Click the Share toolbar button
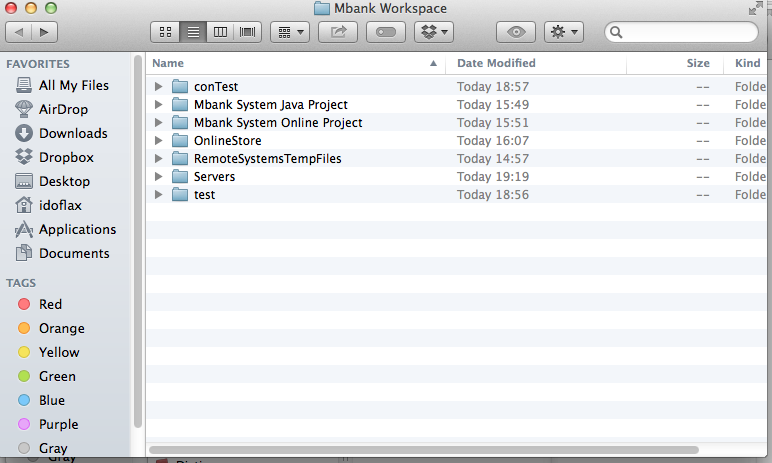Screen dimensions: 772x463 pyautogui.click(x=337, y=32)
